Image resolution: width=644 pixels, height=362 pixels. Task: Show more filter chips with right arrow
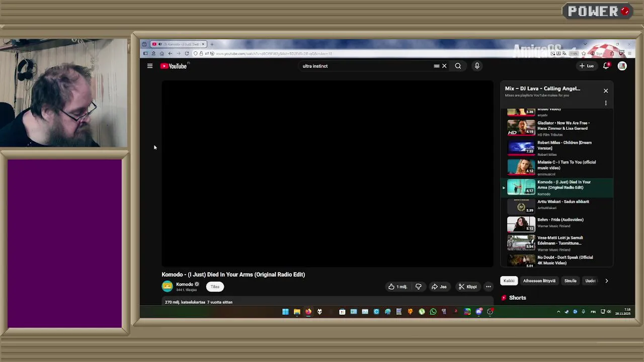[606, 281]
